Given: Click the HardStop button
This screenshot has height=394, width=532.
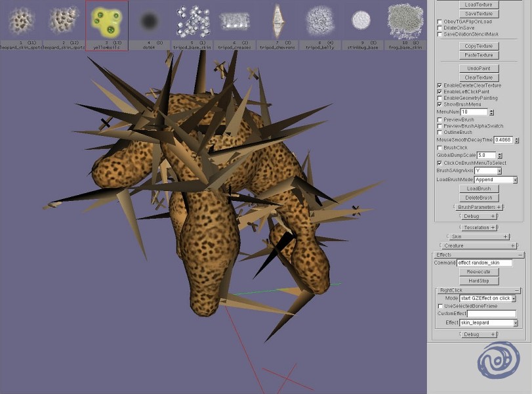Looking at the screenshot, I should point(479,281).
